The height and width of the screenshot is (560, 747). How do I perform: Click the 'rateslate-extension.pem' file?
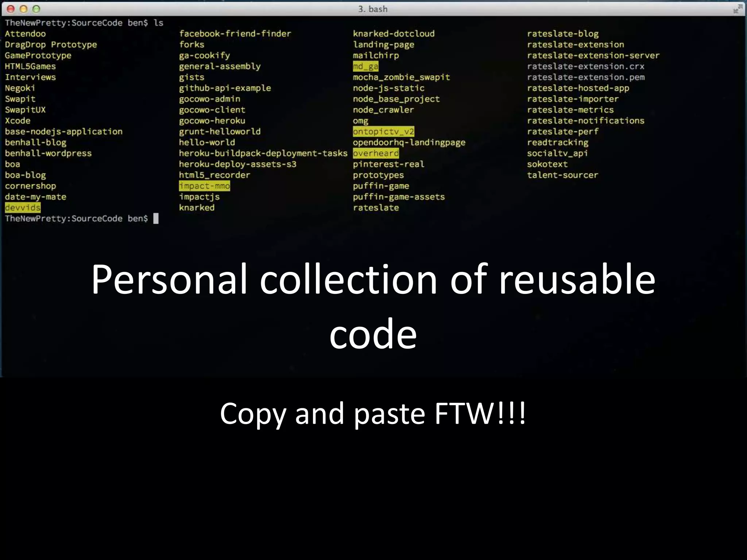click(586, 77)
